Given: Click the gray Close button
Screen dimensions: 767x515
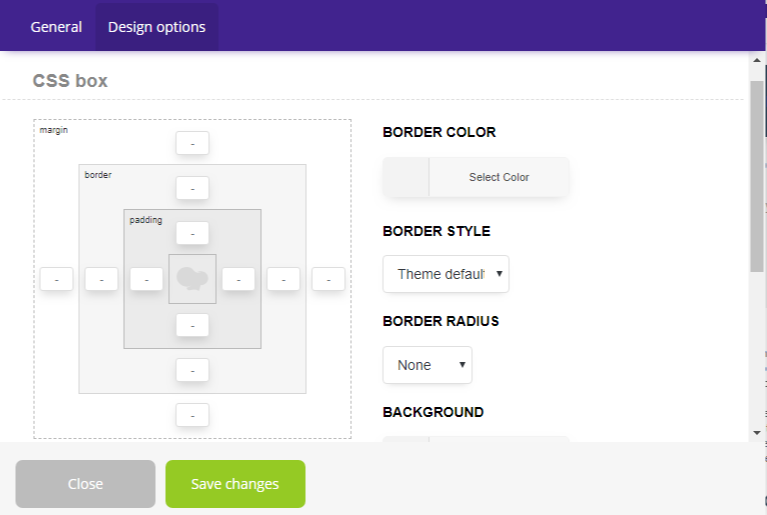Looking at the screenshot, I should (x=85, y=484).
